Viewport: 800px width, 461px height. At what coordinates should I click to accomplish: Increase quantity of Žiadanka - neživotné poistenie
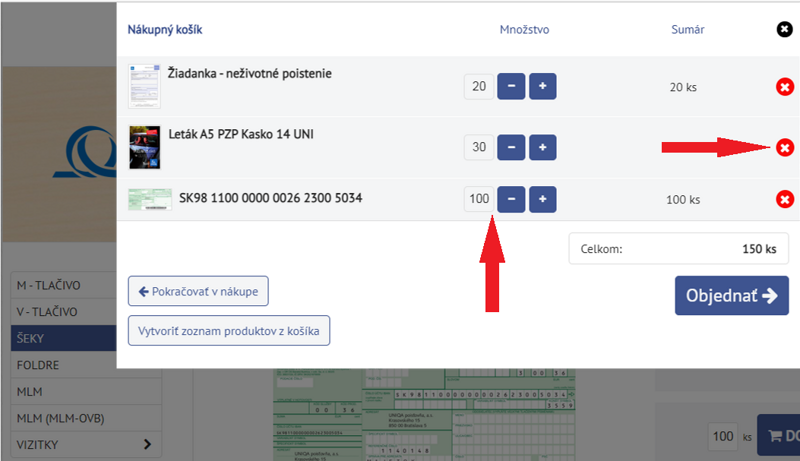click(542, 86)
